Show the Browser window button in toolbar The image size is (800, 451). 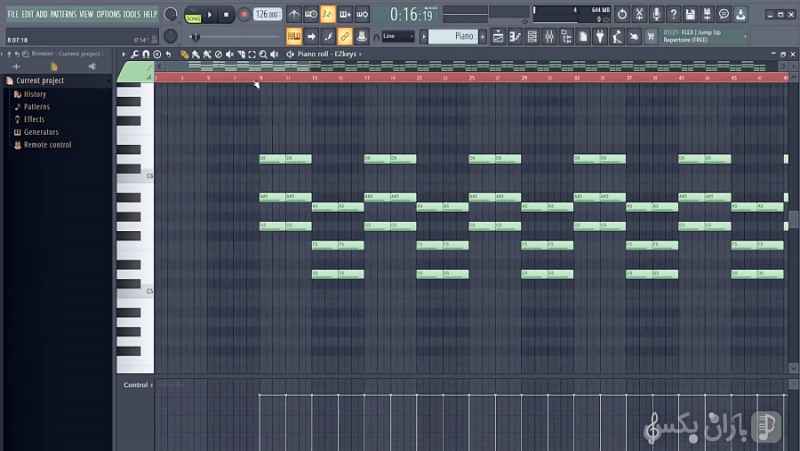pos(566,36)
